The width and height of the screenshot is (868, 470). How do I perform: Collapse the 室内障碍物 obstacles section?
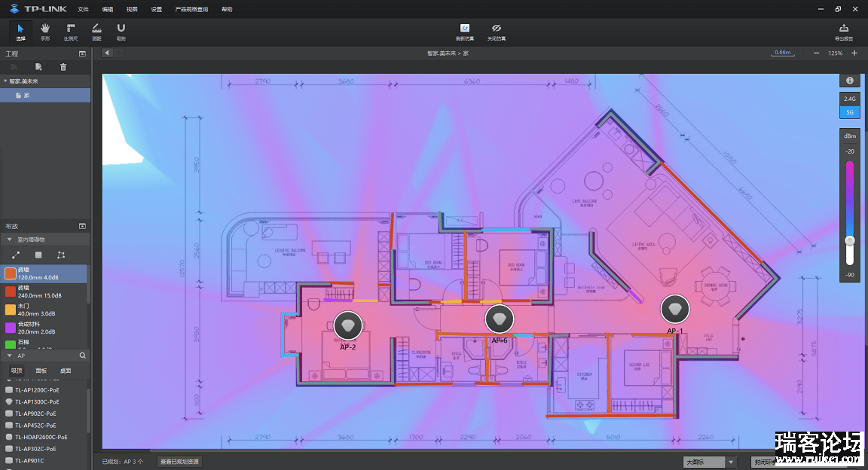9,240
